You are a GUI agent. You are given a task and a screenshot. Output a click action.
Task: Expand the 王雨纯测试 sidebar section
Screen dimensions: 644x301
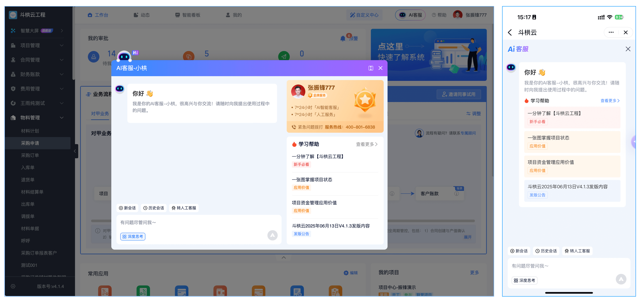(x=37, y=103)
